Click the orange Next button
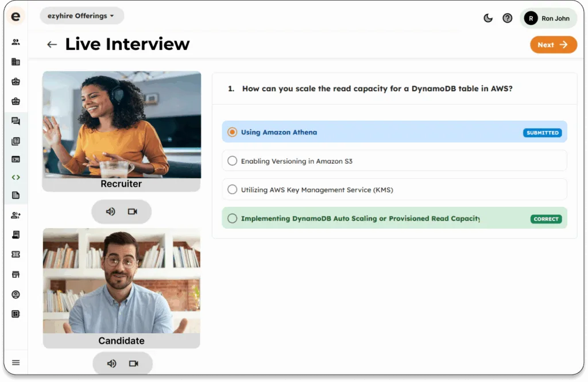Image resolution: width=588 pixels, height=382 pixels. pyautogui.click(x=553, y=45)
